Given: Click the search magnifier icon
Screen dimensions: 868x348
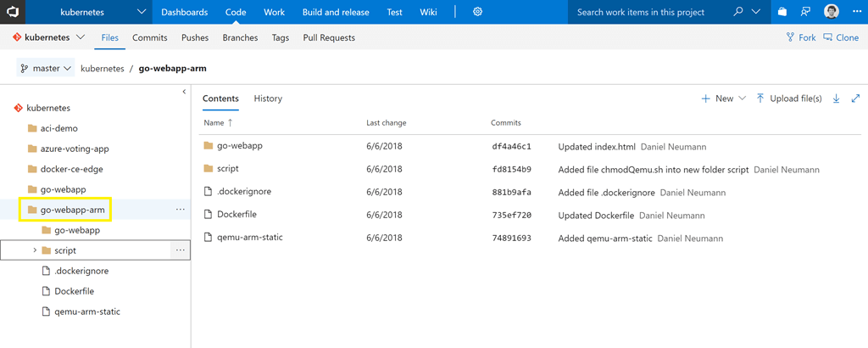Looking at the screenshot, I should [x=737, y=12].
